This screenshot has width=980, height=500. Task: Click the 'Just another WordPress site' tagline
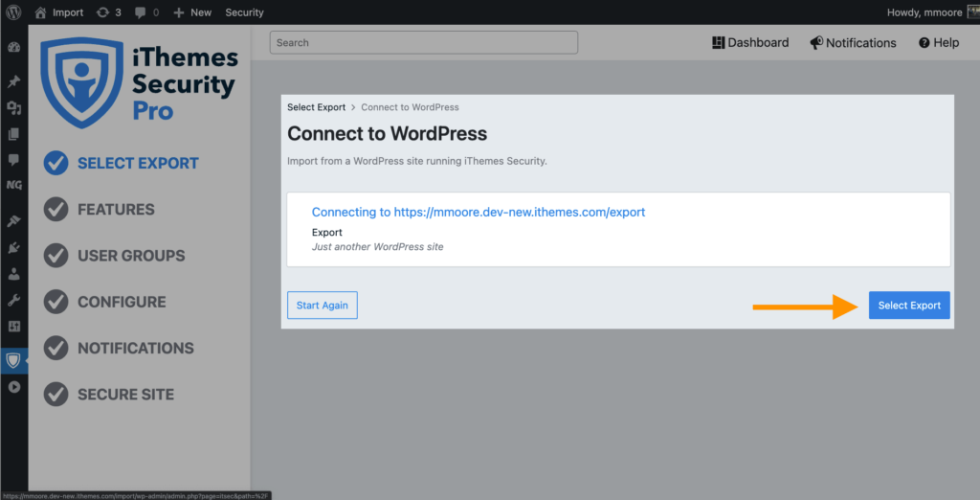[x=377, y=246]
